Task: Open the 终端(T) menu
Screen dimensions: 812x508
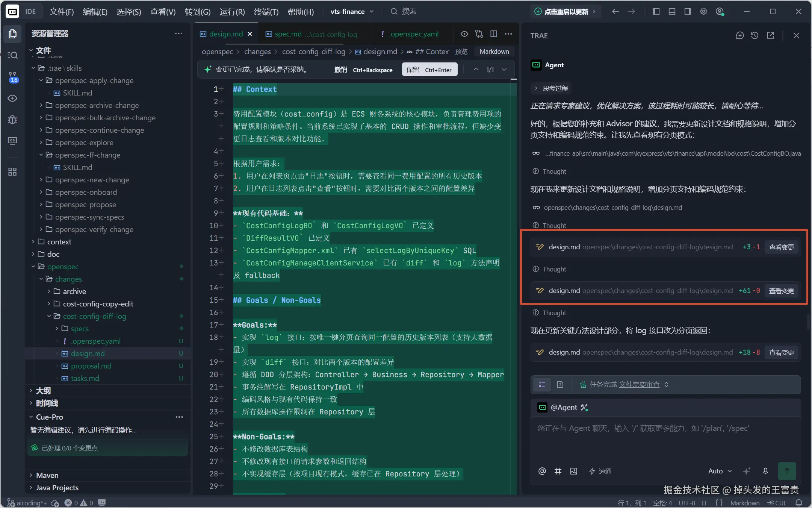Action: pyautogui.click(x=266, y=12)
